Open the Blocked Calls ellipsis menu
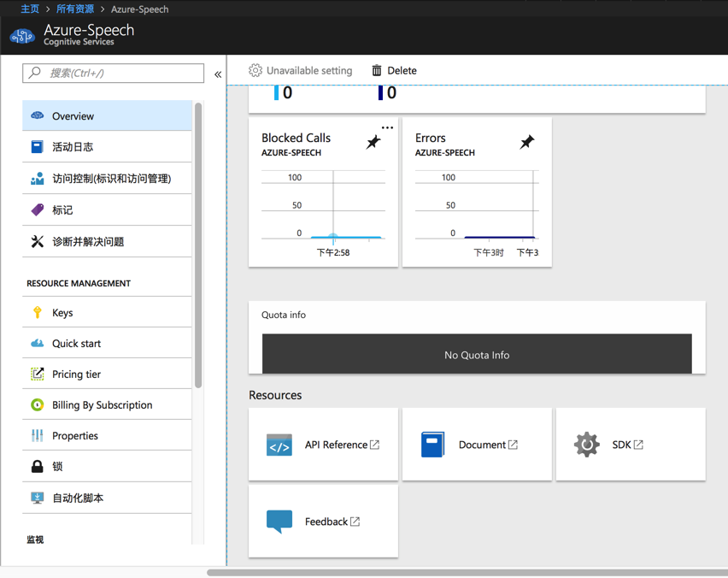The height and width of the screenshot is (578, 728). [x=387, y=127]
